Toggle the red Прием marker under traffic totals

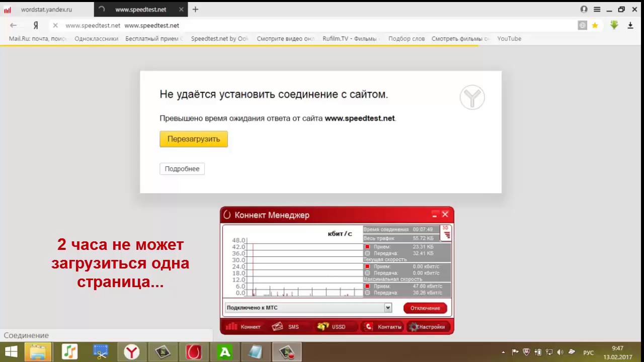pos(367,247)
